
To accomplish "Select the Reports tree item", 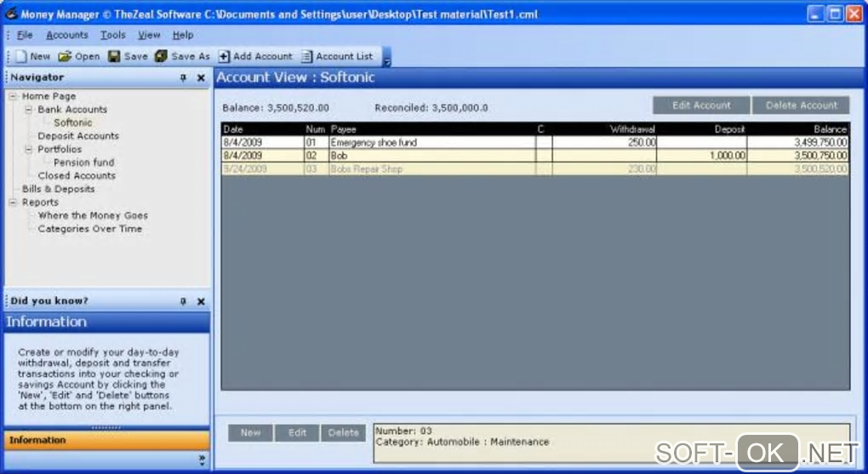I will 40,203.
